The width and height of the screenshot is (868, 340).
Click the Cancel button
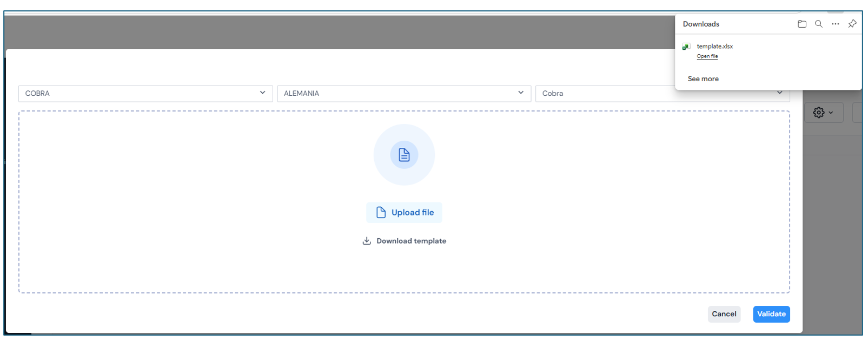coord(724,314)
